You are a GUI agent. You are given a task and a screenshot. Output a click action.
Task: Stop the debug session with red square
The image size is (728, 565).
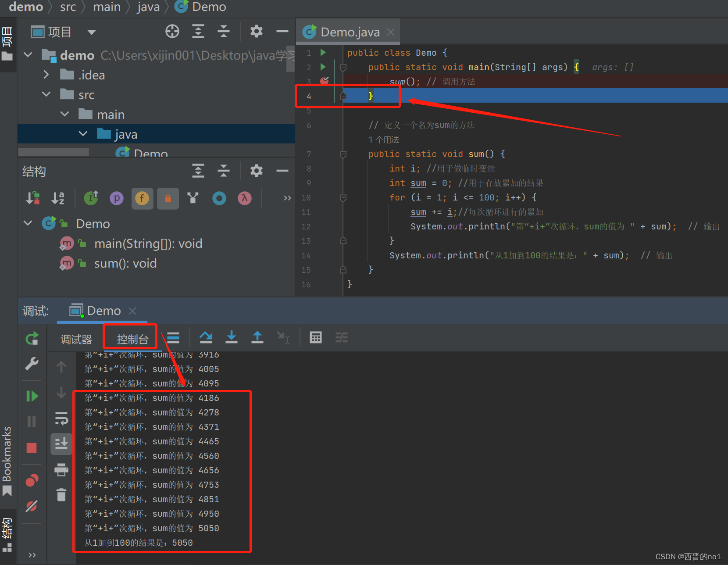coord(32,447)
